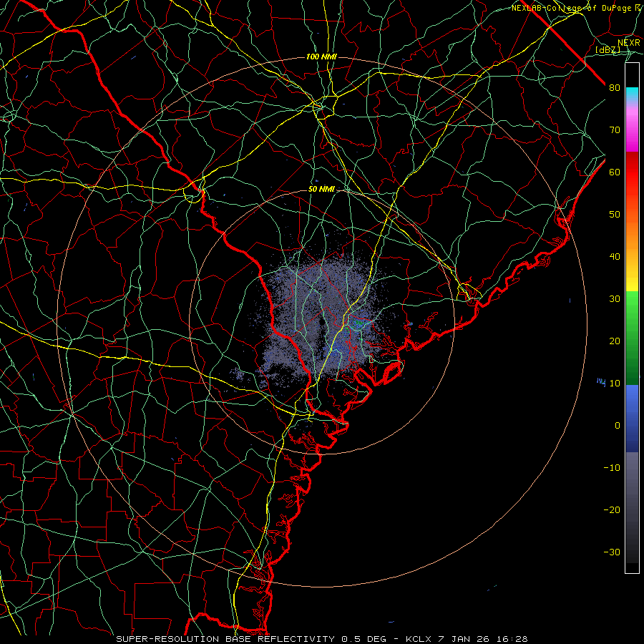Click the -10 value on the dBZ scale

coord(612,467)
